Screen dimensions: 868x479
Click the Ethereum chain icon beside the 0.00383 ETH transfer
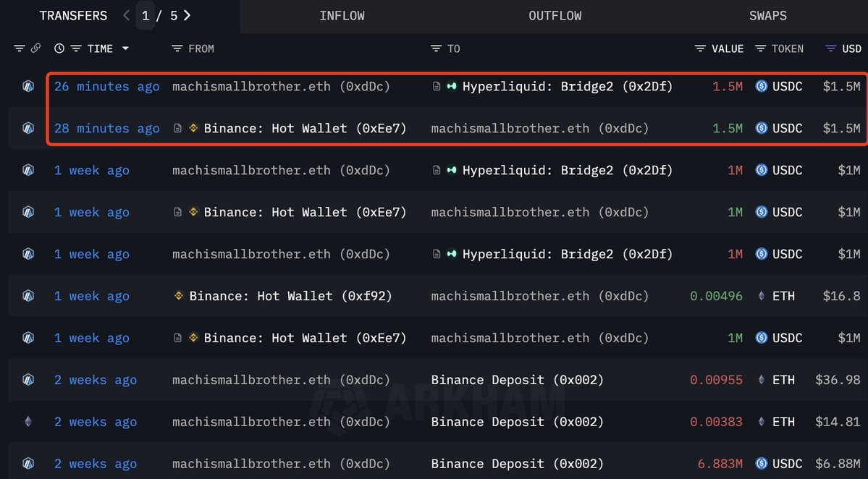point(28,422)
